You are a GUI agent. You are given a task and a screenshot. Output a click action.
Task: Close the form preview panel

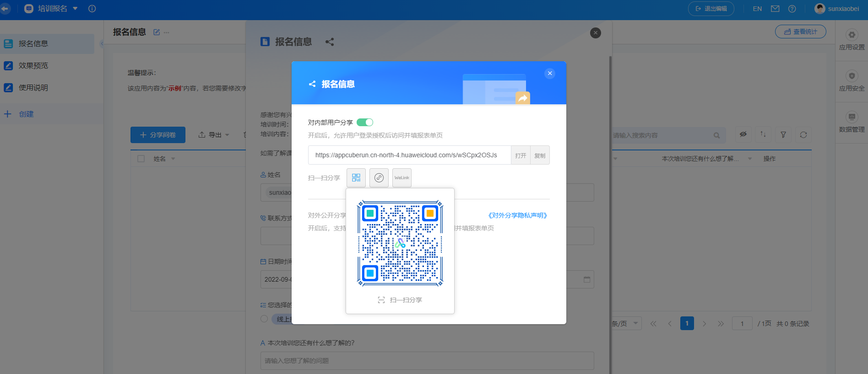596,33
